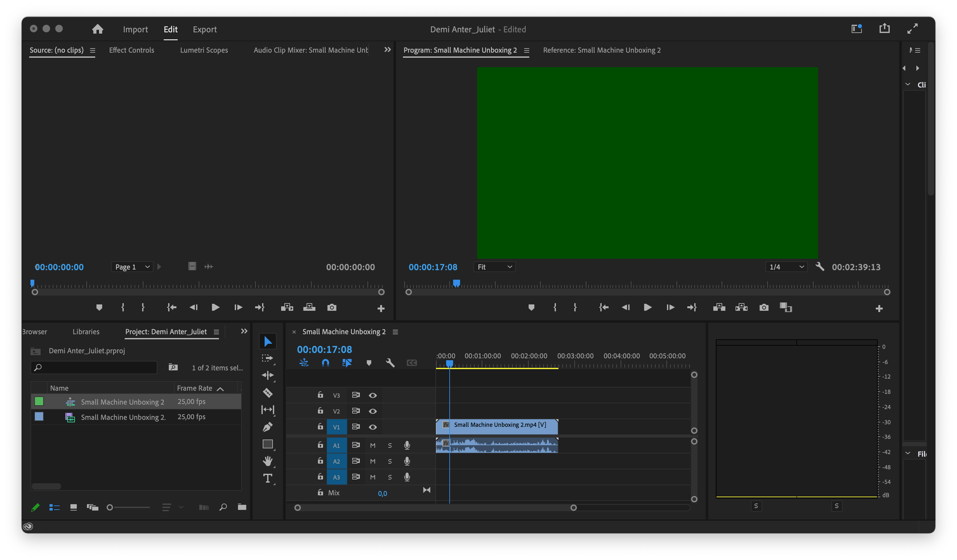Open the Page 1 dropdown in Source monitor

pyautogui.click(x=132, y=267)
